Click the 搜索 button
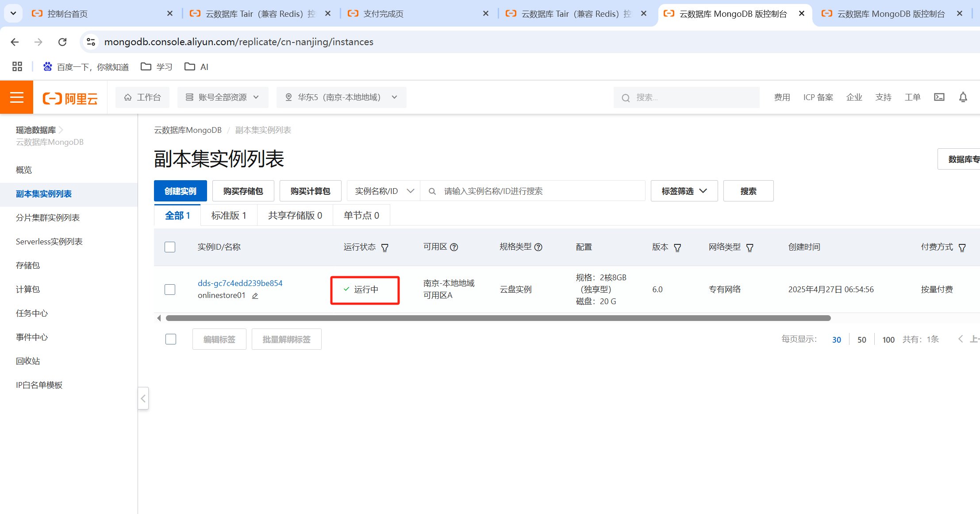 coord(749,191)
